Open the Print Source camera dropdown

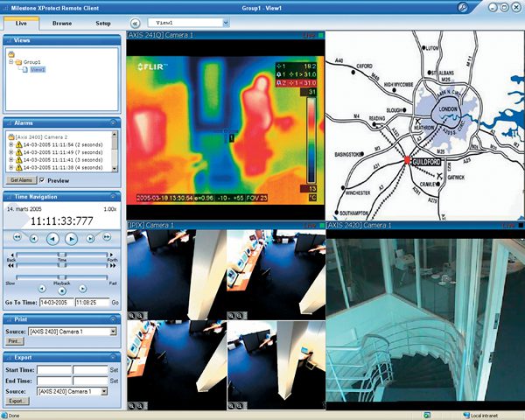click(x=113, y=332)
